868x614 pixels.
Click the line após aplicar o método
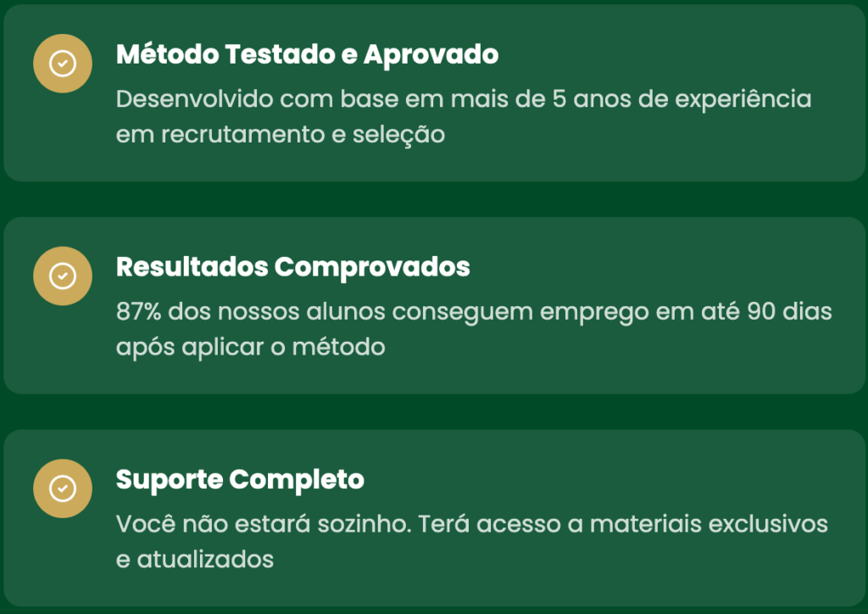250,348
